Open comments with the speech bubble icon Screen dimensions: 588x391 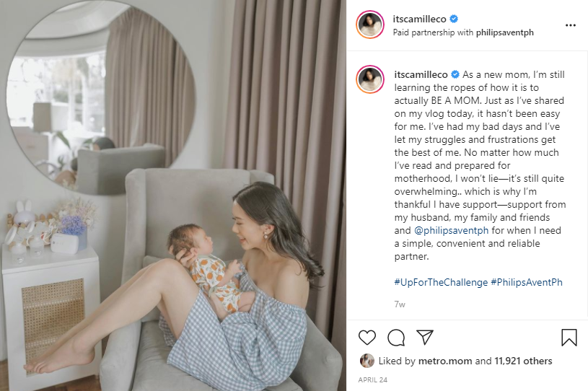pyautogui.click(x=396, y=338)
